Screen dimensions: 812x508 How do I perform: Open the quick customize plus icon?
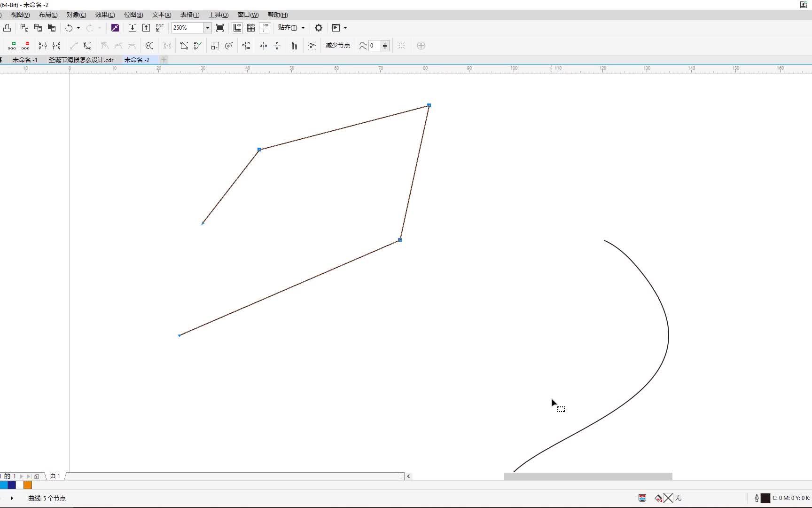421,46
